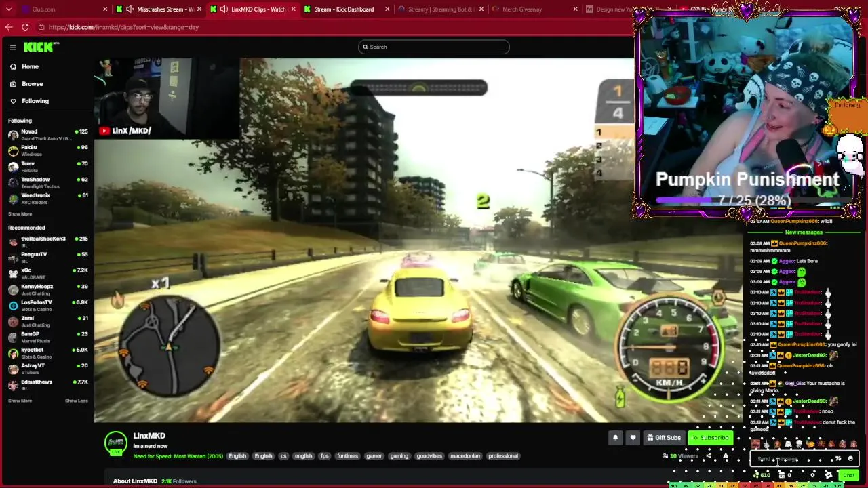Reload the page with the refresh icon

[x=25, y=27]
